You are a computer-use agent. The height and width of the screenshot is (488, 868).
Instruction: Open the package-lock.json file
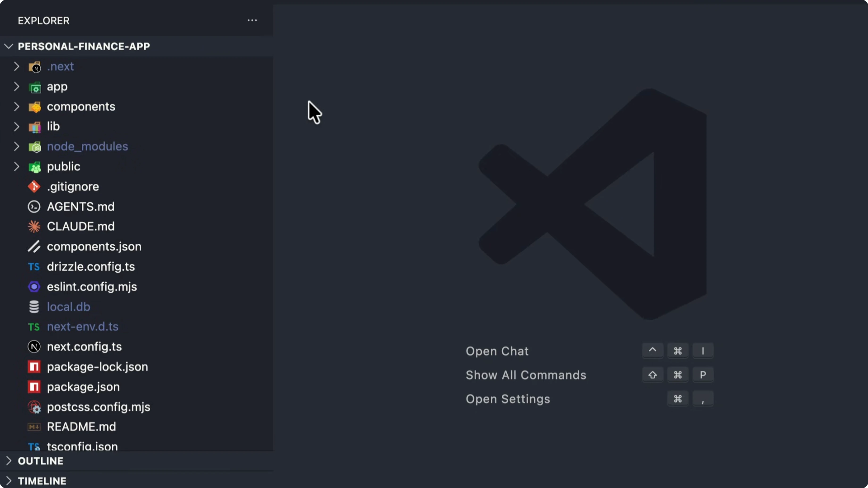98,367
